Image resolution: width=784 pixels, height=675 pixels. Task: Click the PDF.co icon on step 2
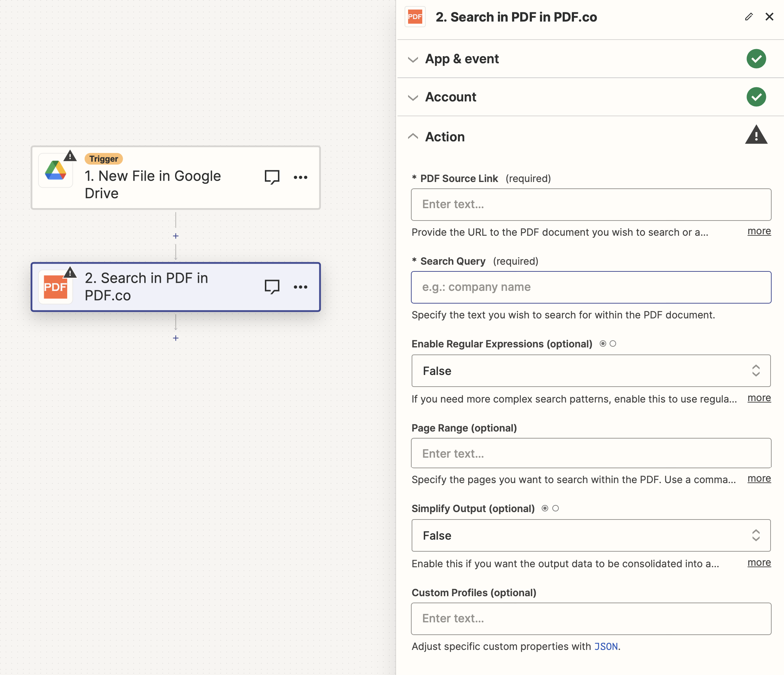pos(55,287)
